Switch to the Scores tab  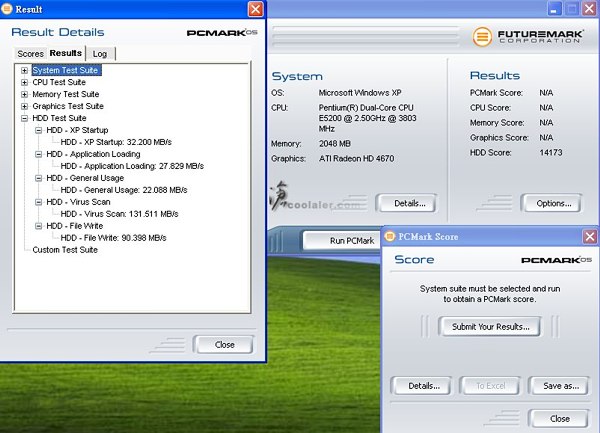coord(30,54)
